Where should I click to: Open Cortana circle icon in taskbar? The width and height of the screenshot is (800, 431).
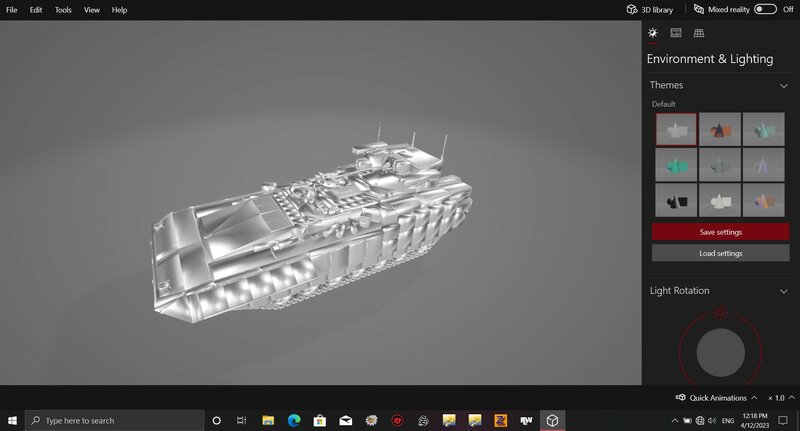pos(216,421)
